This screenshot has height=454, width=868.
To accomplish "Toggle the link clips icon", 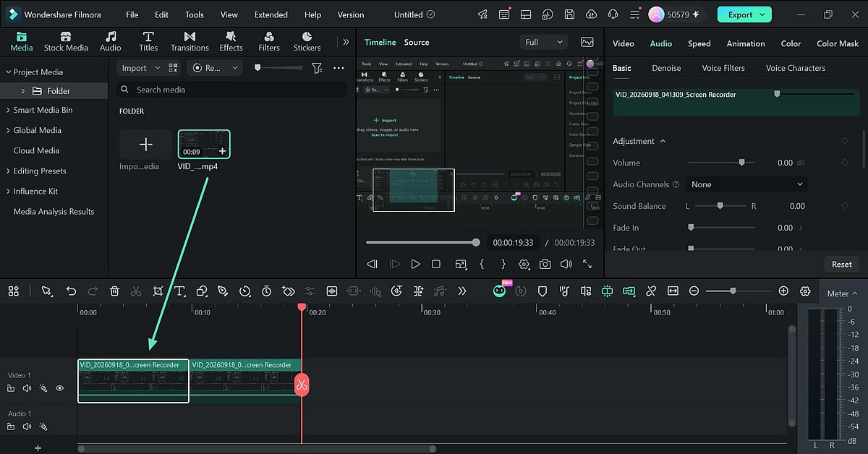I will 651,291.
